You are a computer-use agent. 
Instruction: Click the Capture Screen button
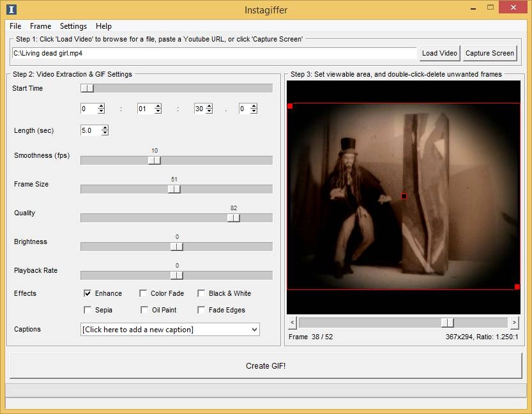click(490, 53)
